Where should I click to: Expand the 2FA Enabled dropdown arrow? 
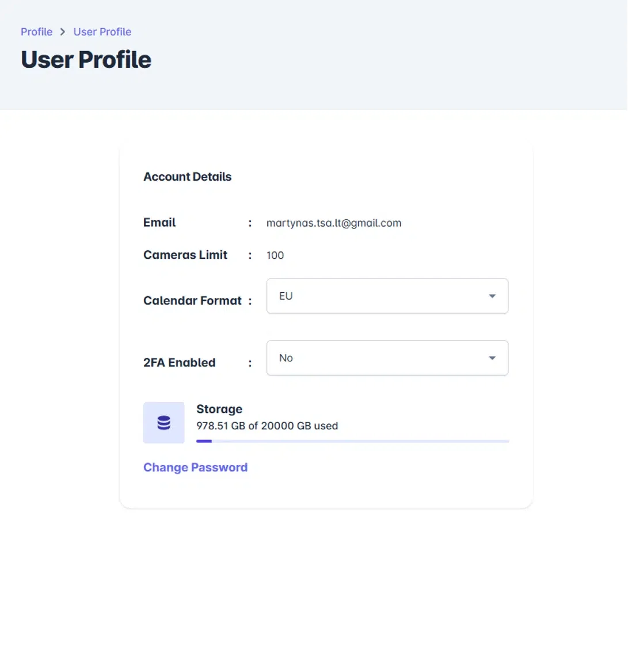492,358
